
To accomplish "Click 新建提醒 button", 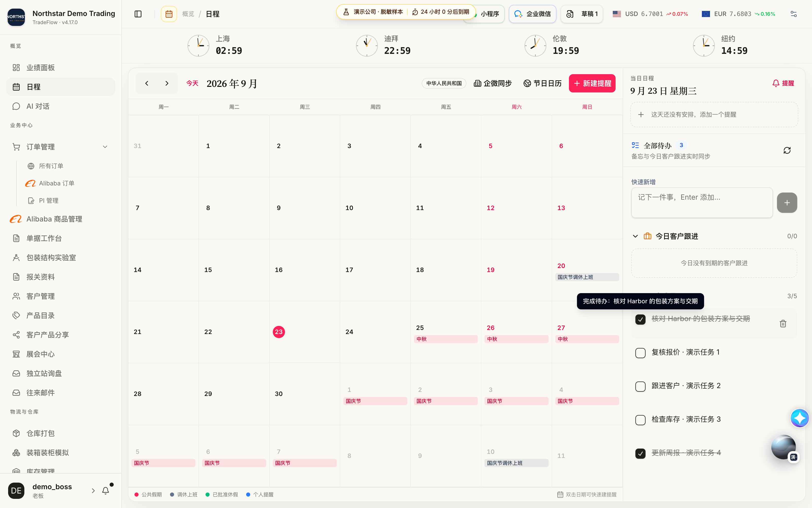I will (592, 83).
